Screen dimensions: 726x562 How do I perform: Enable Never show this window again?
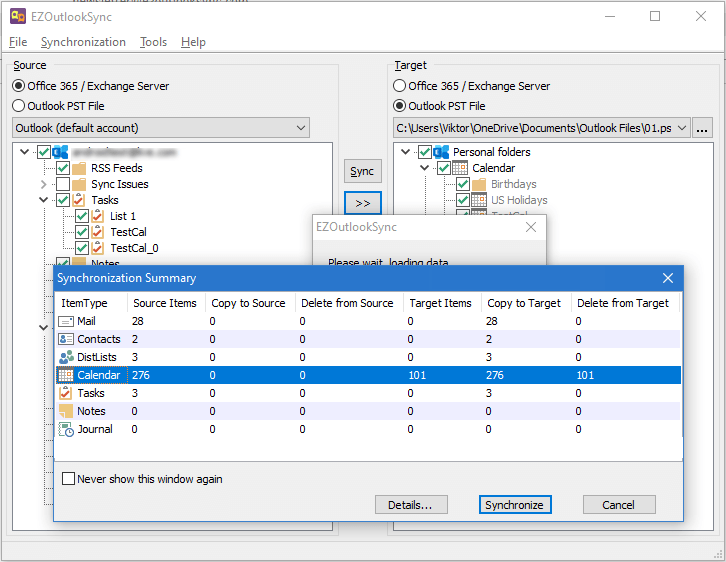click(x=69, y=479)
